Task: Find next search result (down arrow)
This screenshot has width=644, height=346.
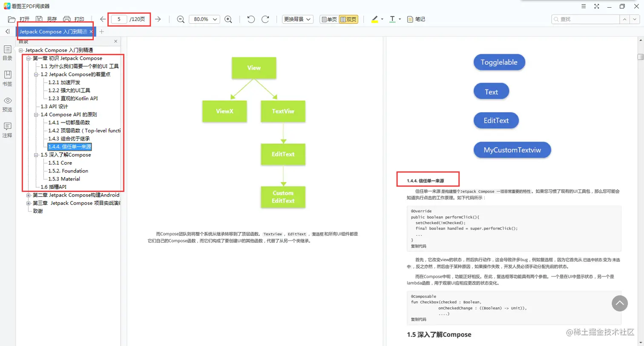Action: (635, 19)
